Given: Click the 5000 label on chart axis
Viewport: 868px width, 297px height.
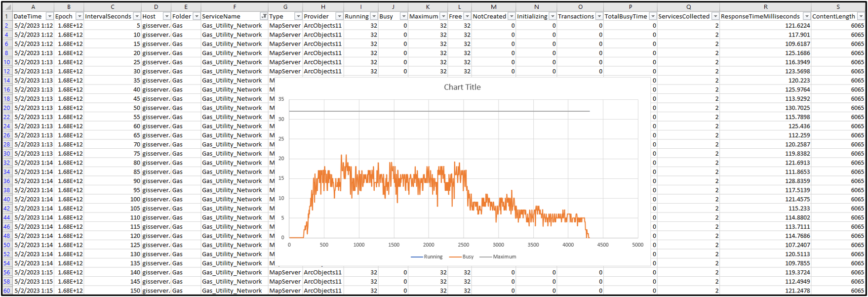Looking at the screenshot, I should point(637,245).
